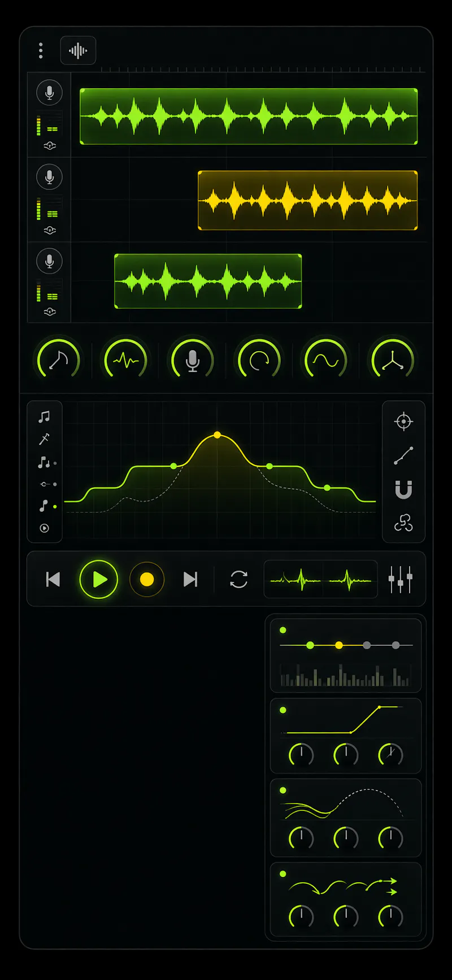452x980 pixels.
Task: Click the circular arrow knob
Action: [x=259, y=360]
